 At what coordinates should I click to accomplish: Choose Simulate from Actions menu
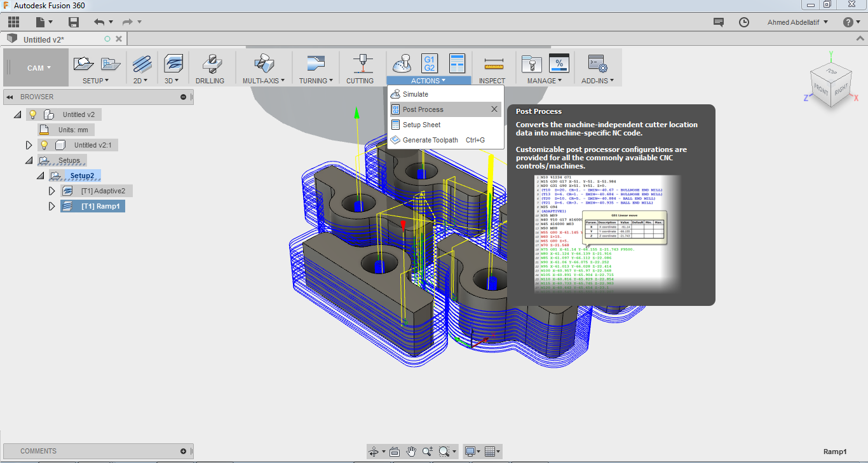[x=445, y=94]
